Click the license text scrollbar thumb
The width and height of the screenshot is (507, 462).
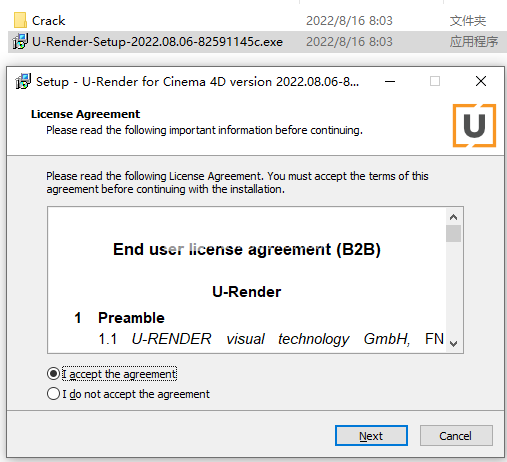453,233
